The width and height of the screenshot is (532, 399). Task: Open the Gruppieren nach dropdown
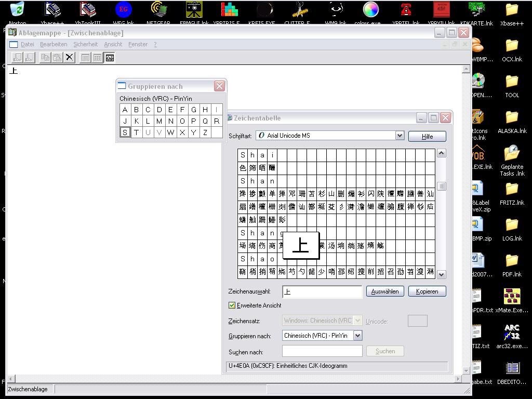[x=357, y=336]
